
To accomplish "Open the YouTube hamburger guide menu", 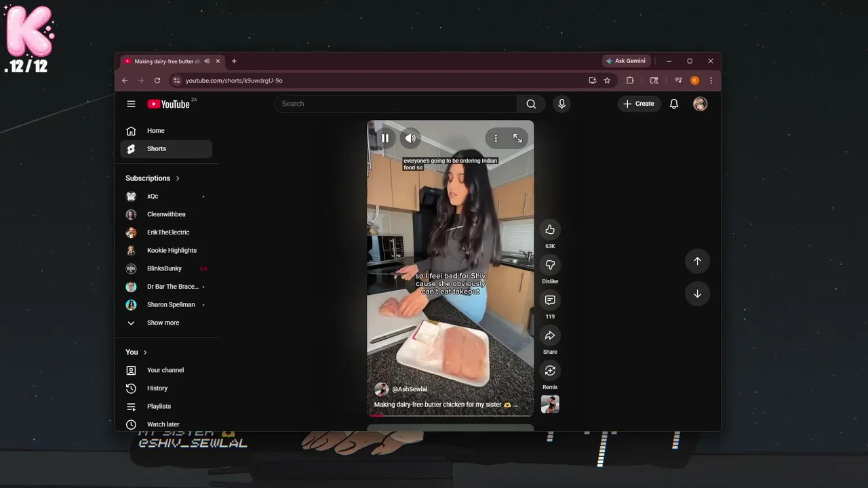I will point(131,104).
